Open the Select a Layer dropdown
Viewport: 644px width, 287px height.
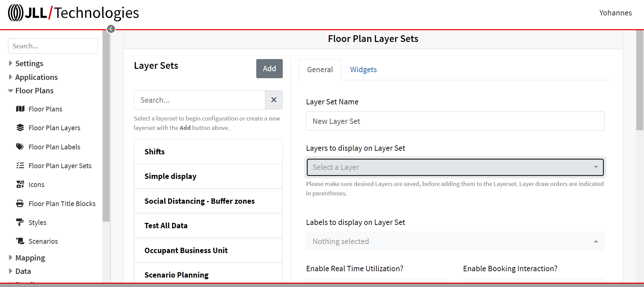[455, 167]
